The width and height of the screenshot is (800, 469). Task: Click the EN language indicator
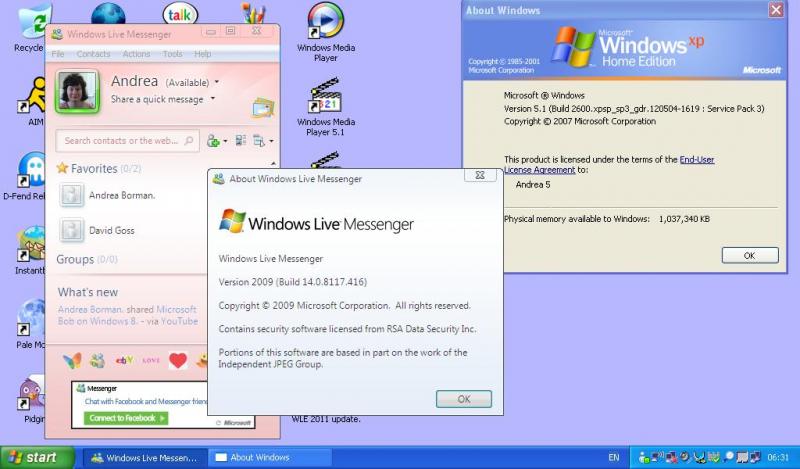614,458
